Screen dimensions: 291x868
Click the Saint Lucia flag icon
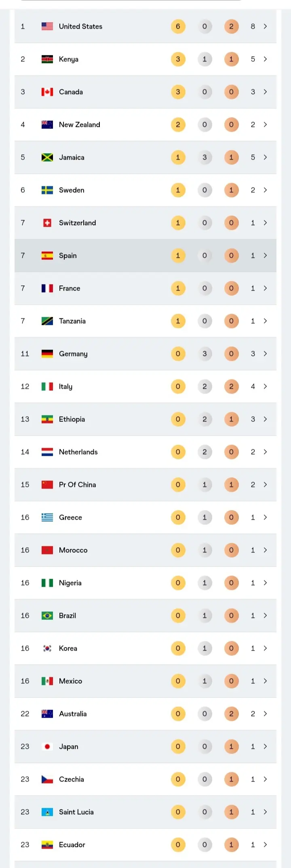[47, 812]
